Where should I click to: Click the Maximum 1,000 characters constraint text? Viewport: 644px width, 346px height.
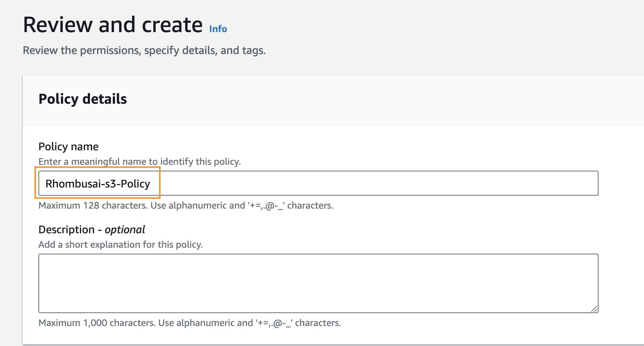190,323
